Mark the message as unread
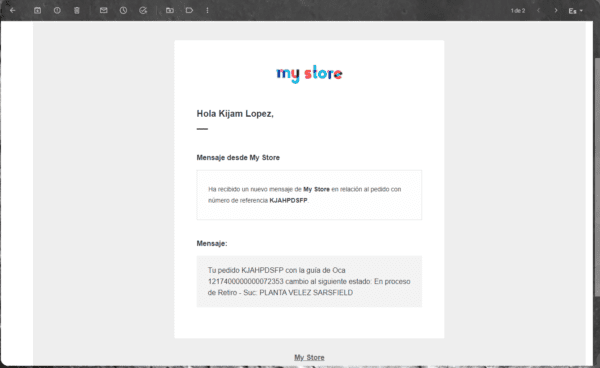Screen dimensions: 600x368 (103, 10)
